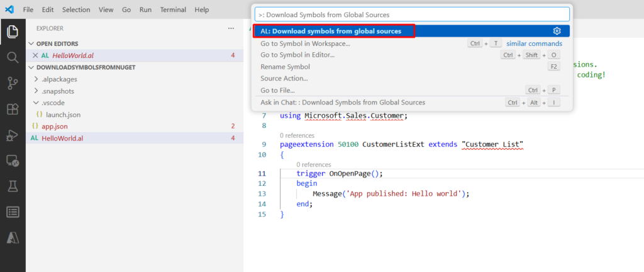Expand the .alpackages folder

(57, 79)
